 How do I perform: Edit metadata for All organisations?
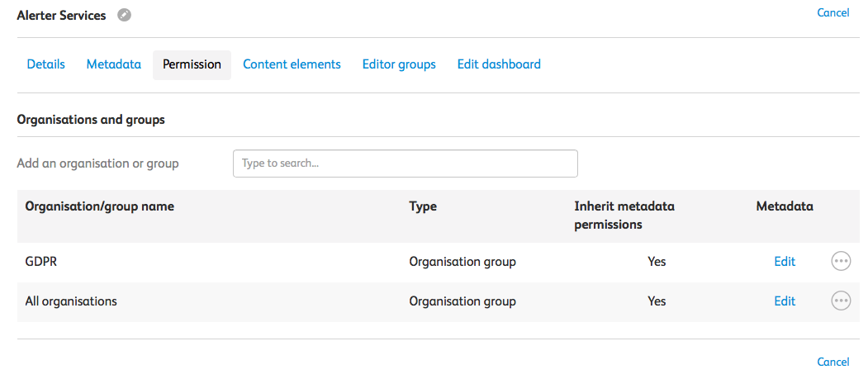[x=785, y=301]
